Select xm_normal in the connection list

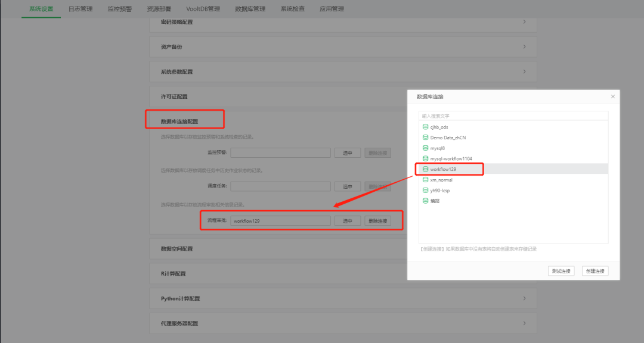coord(513,180)
